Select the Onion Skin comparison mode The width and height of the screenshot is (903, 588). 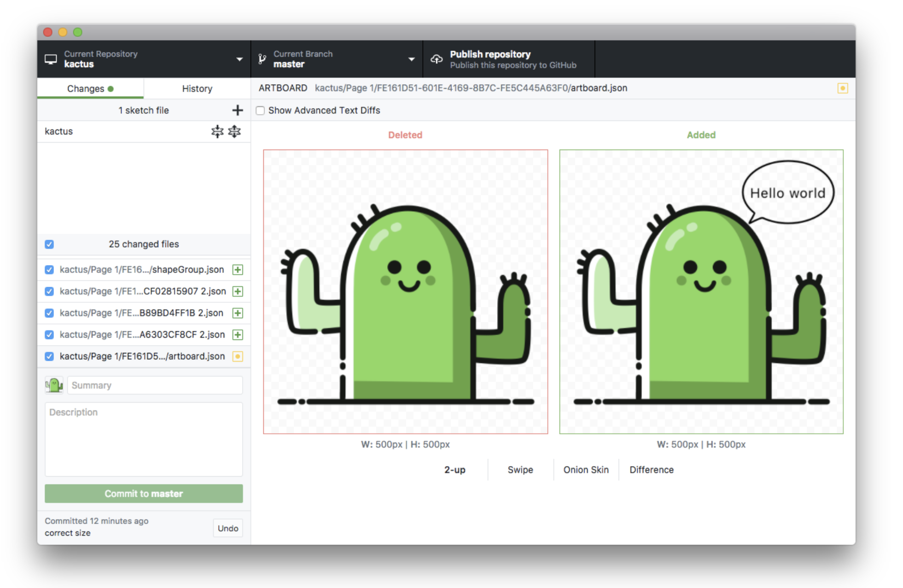[586, 470]
